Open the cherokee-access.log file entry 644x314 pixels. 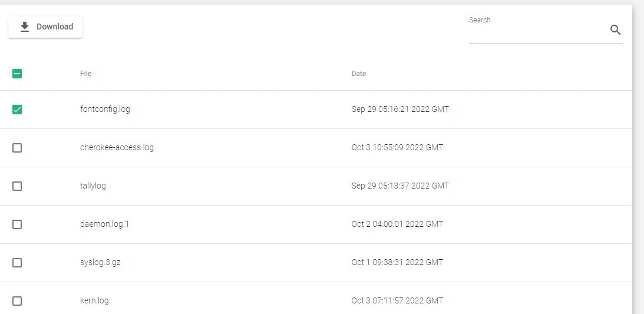[117, 148]
